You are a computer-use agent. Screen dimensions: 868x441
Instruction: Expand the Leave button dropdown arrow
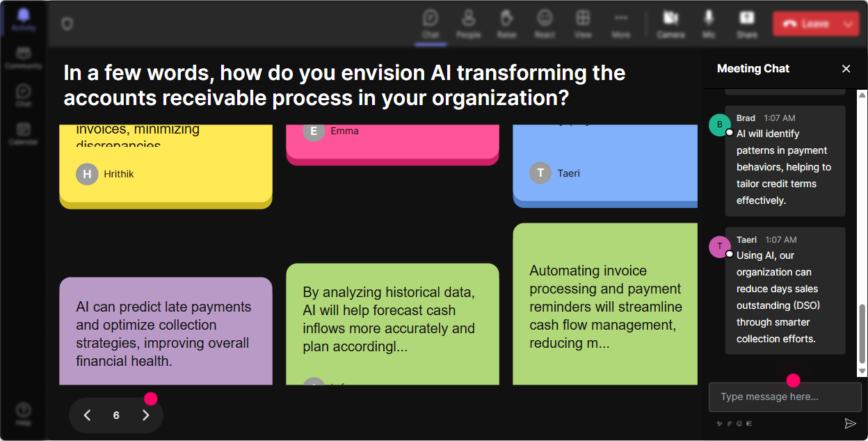pyautogui.click(x=849, y=24)
